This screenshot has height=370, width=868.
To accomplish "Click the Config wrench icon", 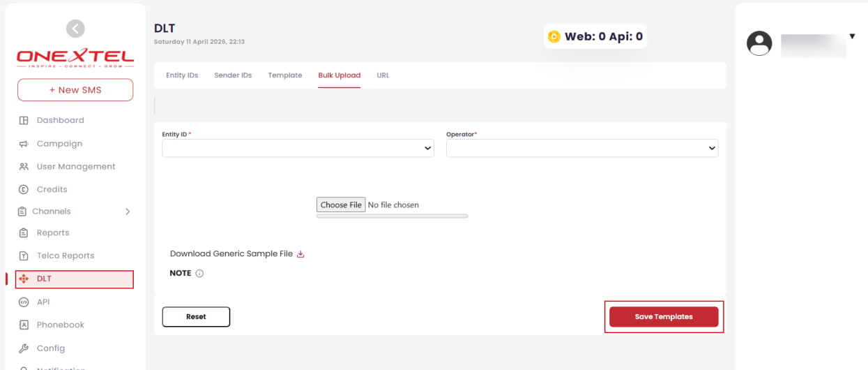I will tap(24, 348).
